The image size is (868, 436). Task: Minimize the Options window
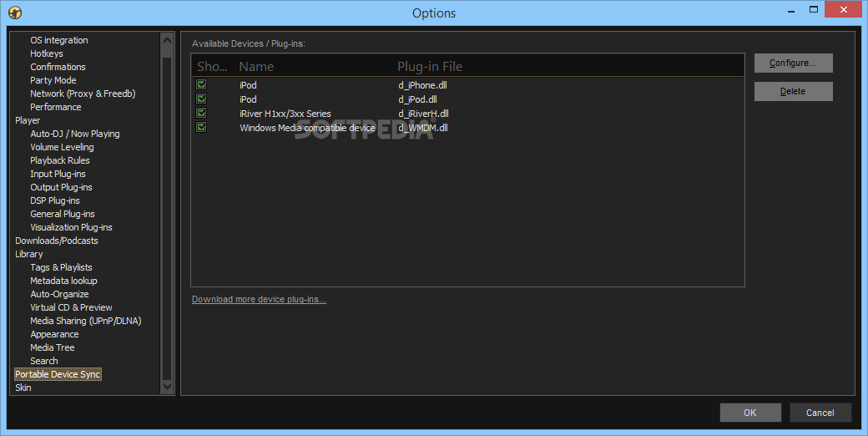click(791, 10)
